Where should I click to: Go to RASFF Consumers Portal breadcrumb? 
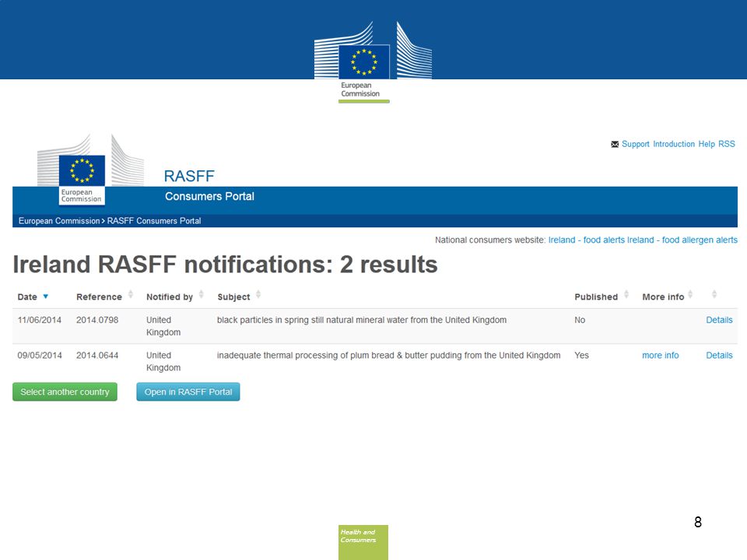pos(154,221)
